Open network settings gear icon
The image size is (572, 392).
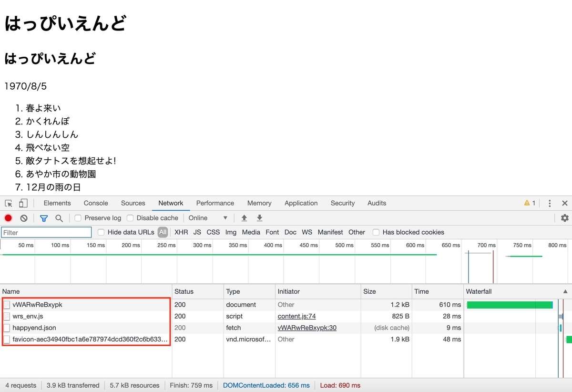click(565, 218)
